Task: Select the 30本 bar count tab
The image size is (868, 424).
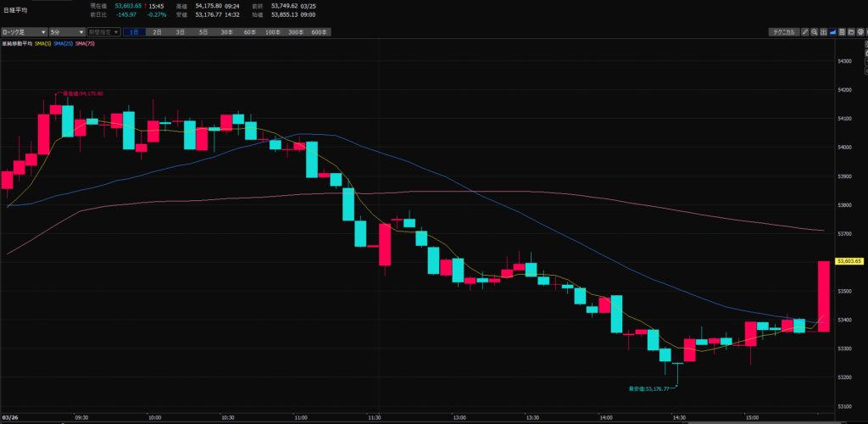Action: pyautogui.click(x=226, y=31)
